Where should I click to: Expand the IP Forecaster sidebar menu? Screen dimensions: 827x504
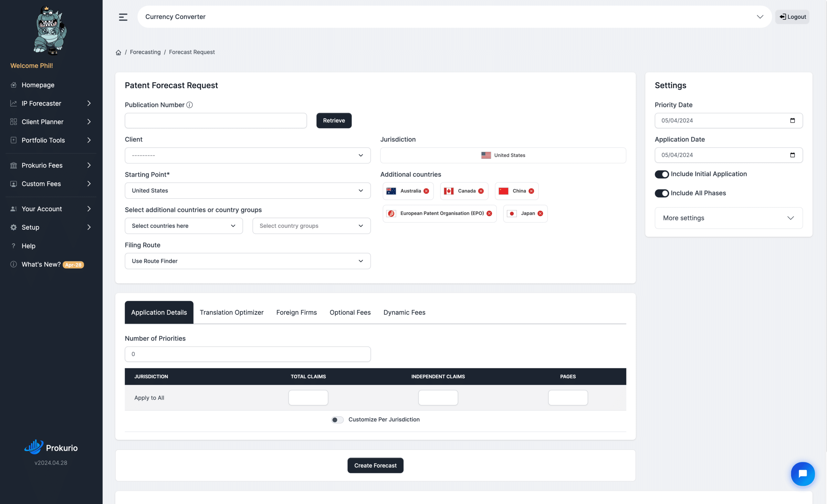click(x=51, y=103)
